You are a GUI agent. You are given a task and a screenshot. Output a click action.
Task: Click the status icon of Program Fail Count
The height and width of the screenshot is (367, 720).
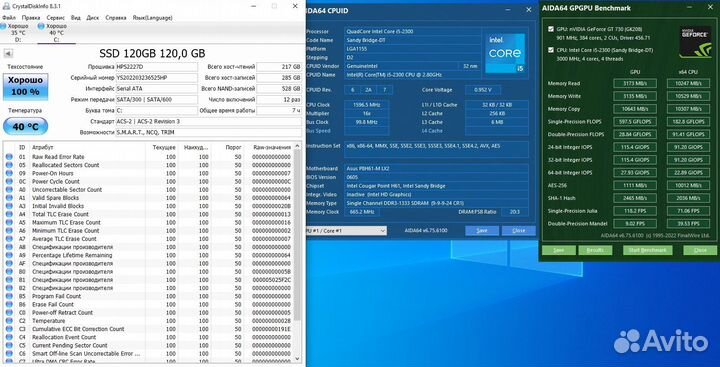tap(9, 296)
